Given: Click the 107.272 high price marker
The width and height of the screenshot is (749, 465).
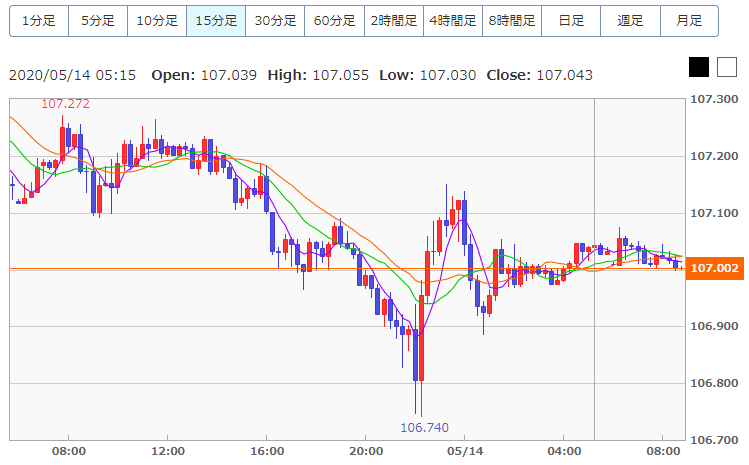Looking at the screenshot, I should point(65,104).
